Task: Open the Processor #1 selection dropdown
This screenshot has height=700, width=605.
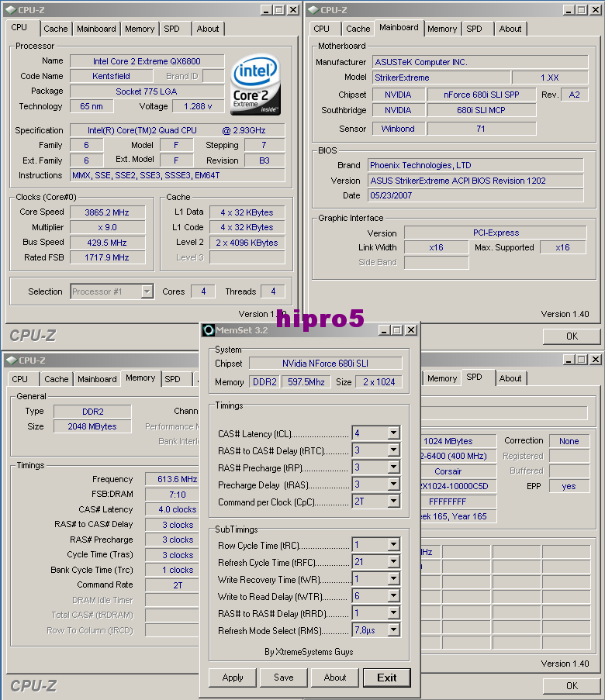Action: pos(147,291)
